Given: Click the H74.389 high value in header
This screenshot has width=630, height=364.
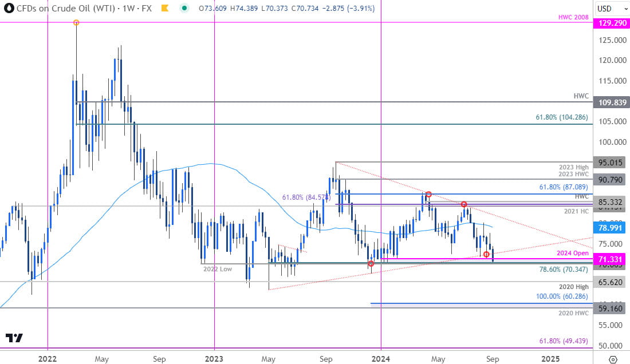Looking at the screenshot, I should pos(244,8).
